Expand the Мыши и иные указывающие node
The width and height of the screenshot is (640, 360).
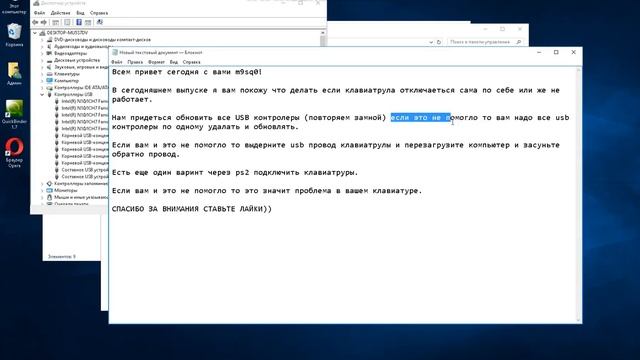point(42,197)
